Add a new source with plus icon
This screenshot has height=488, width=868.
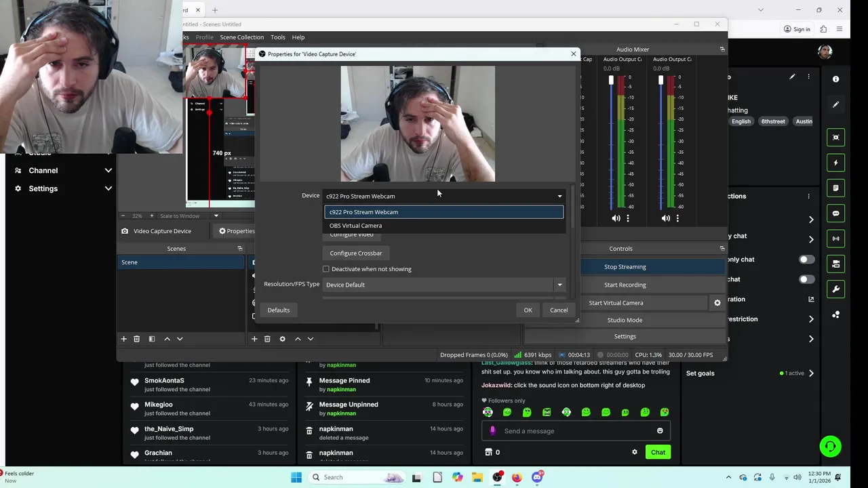click(254, 339)
